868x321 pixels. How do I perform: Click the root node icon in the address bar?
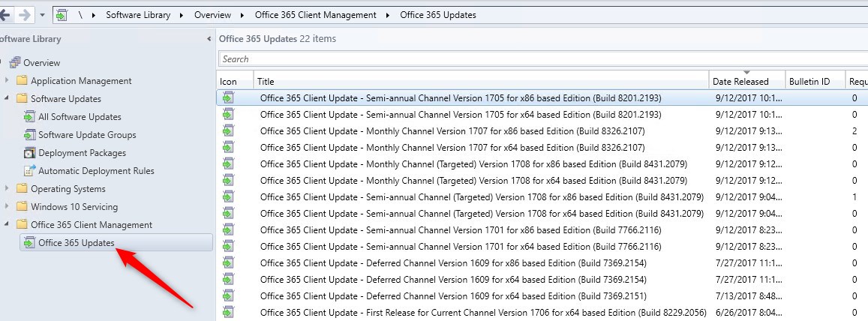tap(62, 15)
